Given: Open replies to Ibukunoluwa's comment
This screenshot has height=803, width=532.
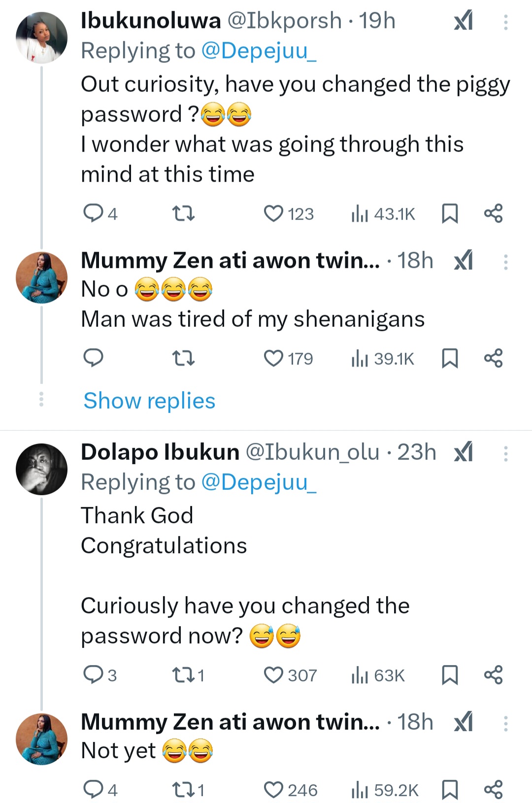Looking at the screenshot, I should tap(93, 214).
